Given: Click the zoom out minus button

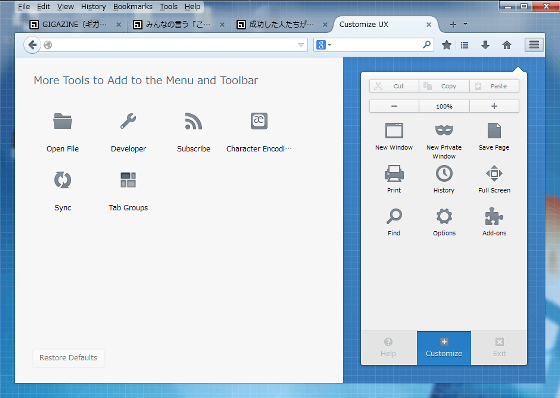Looking at the screenshot, I should click(394, 106).
